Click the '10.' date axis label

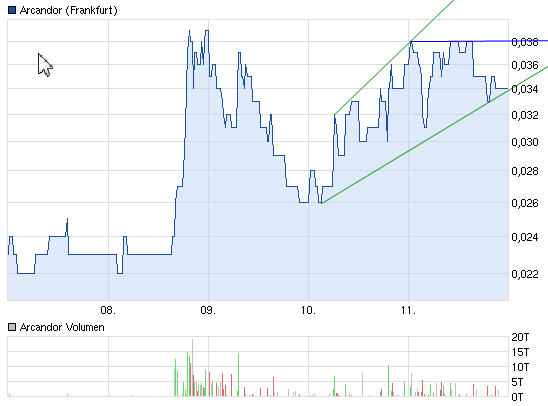(308, 310)
